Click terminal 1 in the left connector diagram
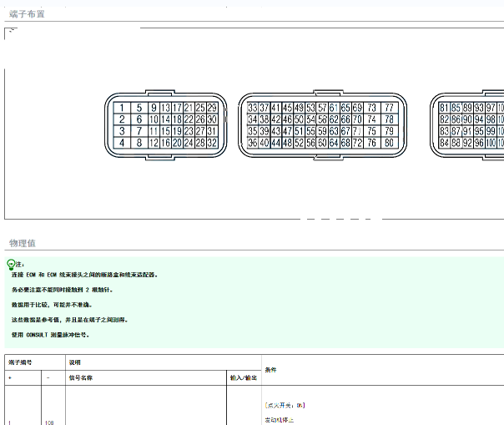Viewport: 504px width, 425px height. 122,108
